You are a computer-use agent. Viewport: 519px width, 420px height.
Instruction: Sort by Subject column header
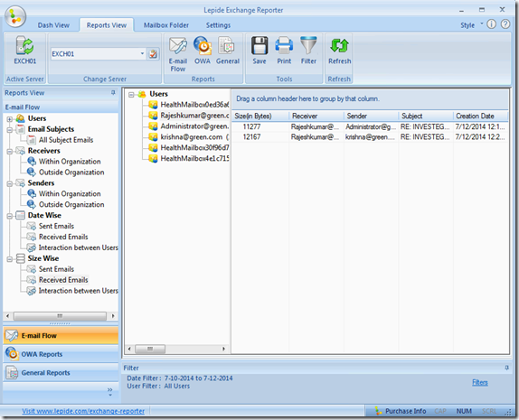click(426, 117)
